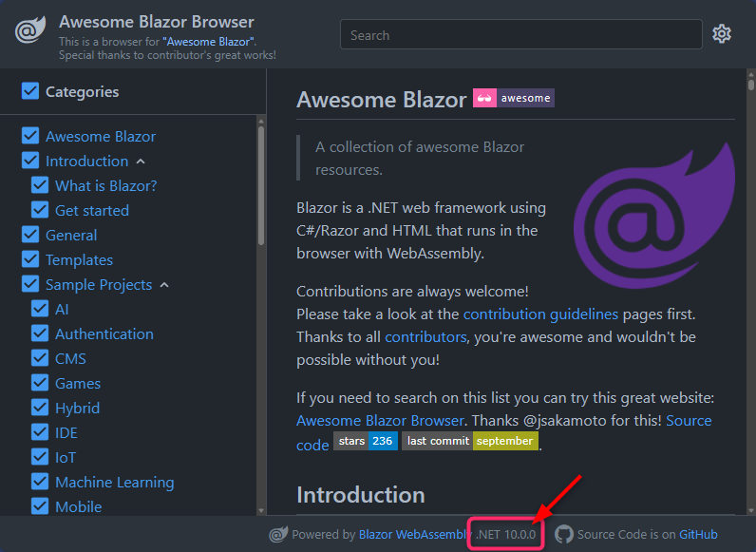Click the categories list scrollbar thumb
This screenshot has height=552, width=756.
261,185
